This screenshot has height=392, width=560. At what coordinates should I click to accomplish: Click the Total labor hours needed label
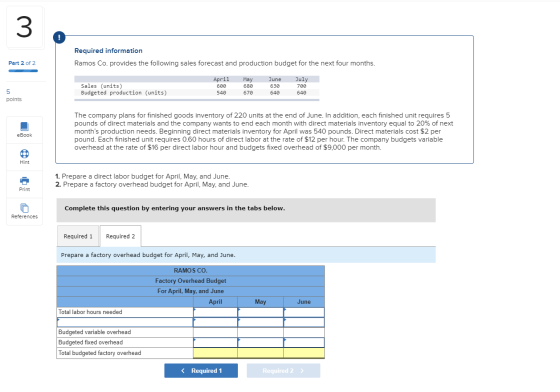tap(90, 312)
